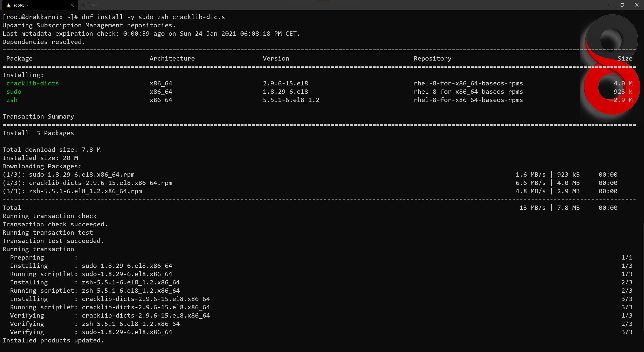The image size is (644, 352).
Task: Click the Total download size line
Action: 52,149
